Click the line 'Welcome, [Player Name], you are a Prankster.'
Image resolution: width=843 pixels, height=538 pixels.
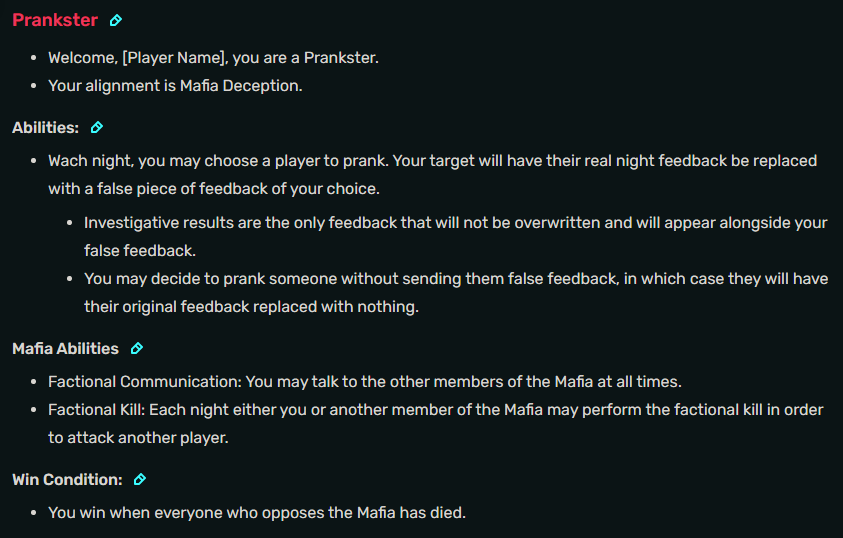tap(213, 58)
